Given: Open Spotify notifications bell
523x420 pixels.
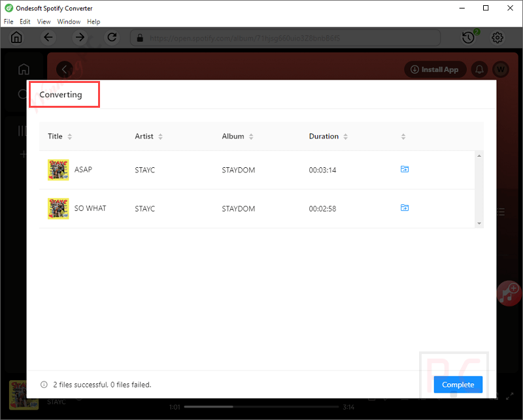Looking at the screenshot, I should tap(479, 69).
